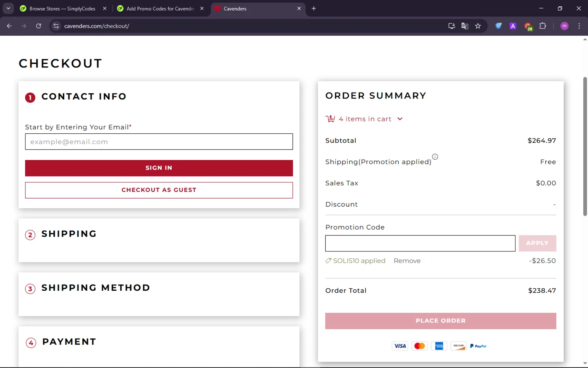
Task: Click the Promotion Code input box
Action: (x=420, y=243)
